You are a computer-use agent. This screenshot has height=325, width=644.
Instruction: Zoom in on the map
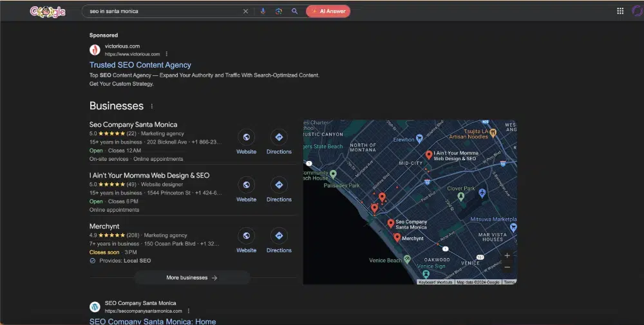point(507,255)
